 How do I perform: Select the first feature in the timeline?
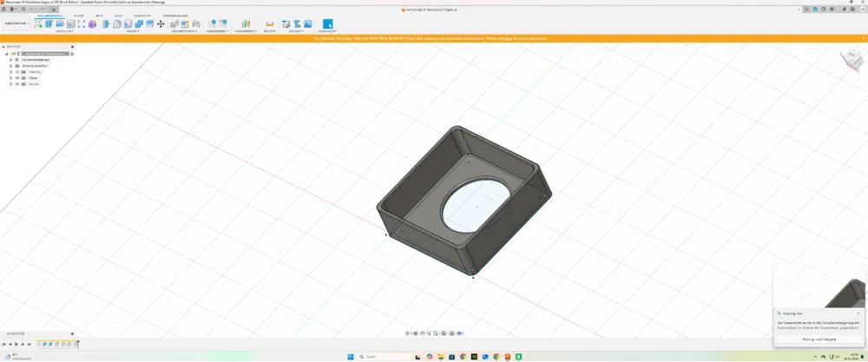point(39,345)
